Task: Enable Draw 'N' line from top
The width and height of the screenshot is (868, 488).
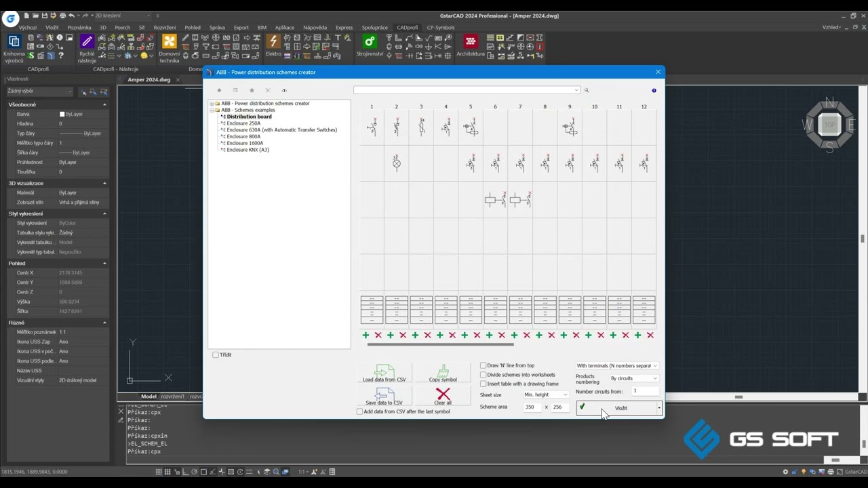Action: pyautogui.click(x=484, y=365)
